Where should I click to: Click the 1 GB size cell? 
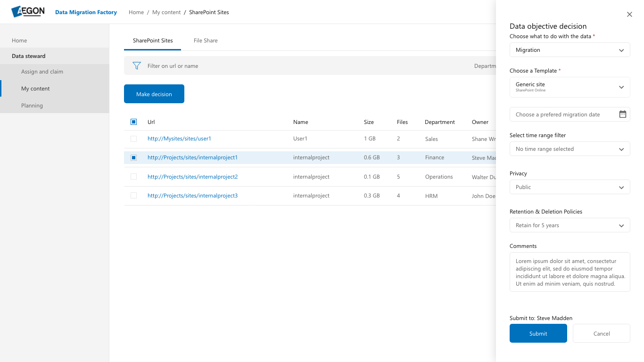point(370,139)
